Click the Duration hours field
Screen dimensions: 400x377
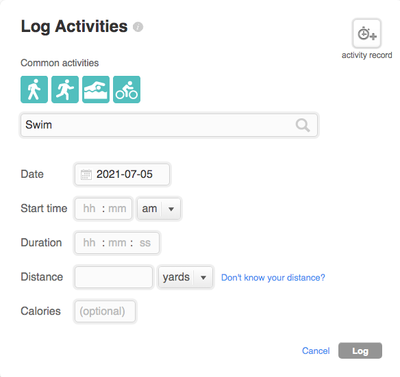[89, 243]
